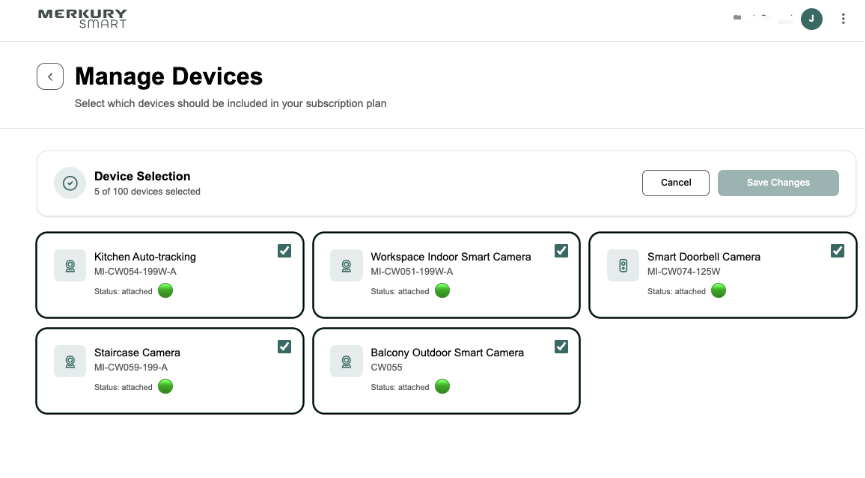Click the model text MI-CW051-199W-A
Viewport: 865px width, 478px height.
[x=412, y=272]
